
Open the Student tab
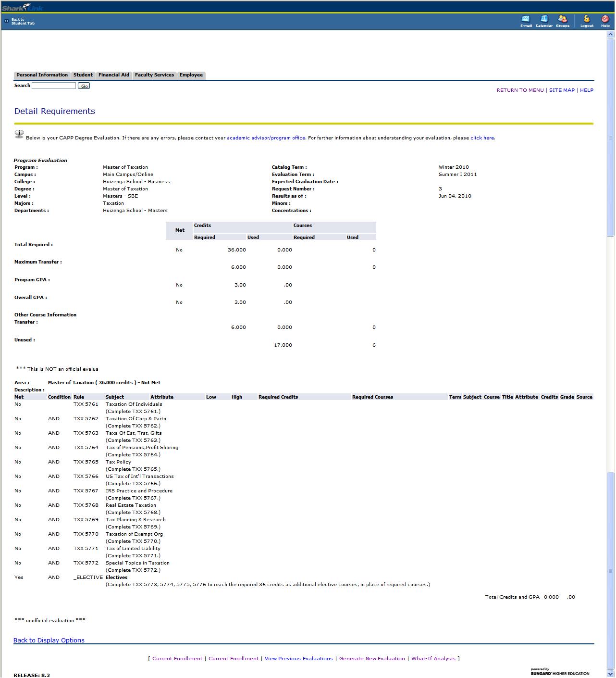pos(83,75)
